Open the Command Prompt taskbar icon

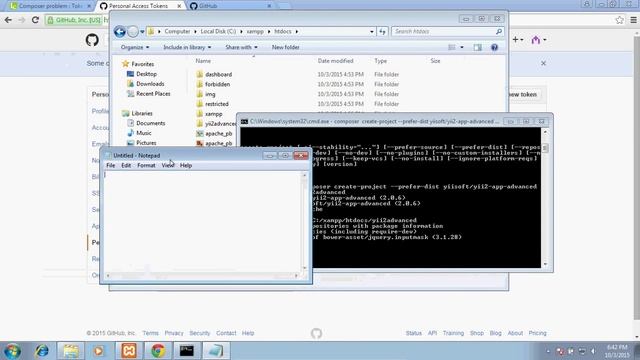(187, 351)
